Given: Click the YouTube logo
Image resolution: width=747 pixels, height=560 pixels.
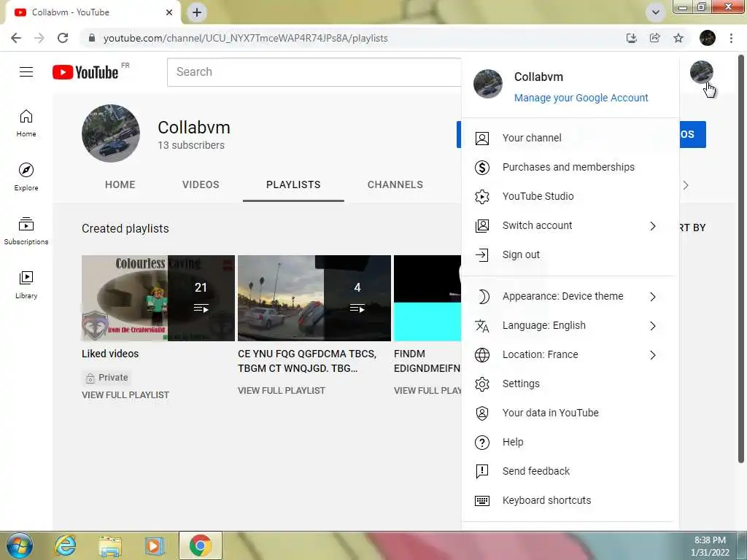Looking at the screenshot, I should [x=85, y=72].
